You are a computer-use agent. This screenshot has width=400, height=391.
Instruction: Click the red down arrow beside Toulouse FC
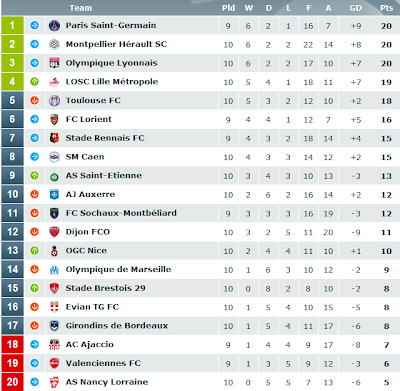coord(35,100)
